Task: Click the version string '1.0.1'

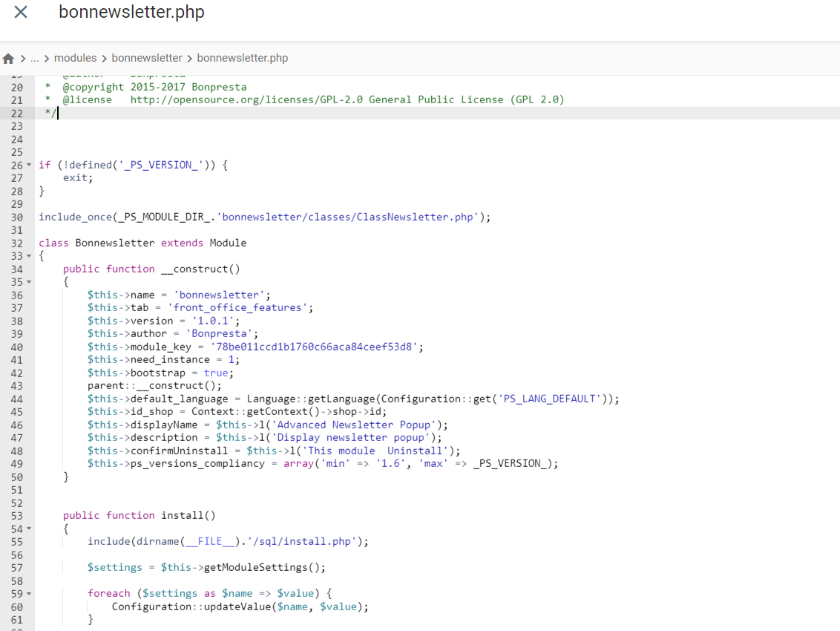Action: pos(213,321)
